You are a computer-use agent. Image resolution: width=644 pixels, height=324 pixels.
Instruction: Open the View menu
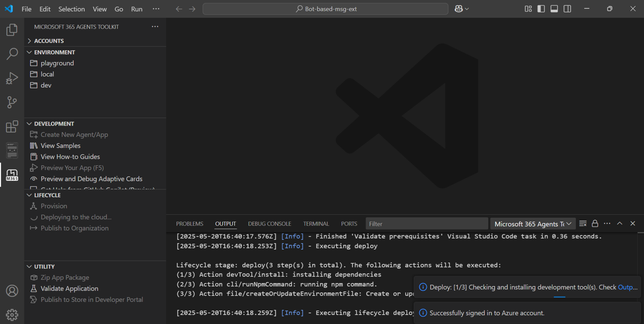(99, 9)
